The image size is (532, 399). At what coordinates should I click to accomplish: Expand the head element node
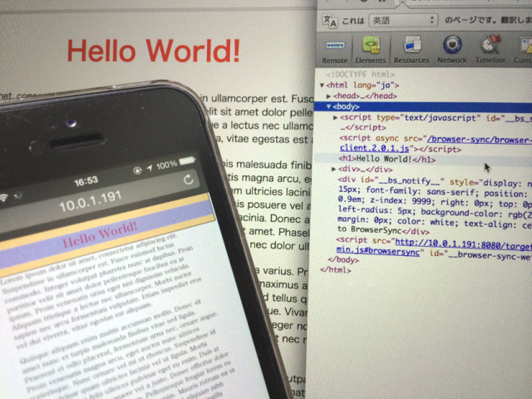pos(329,96)
